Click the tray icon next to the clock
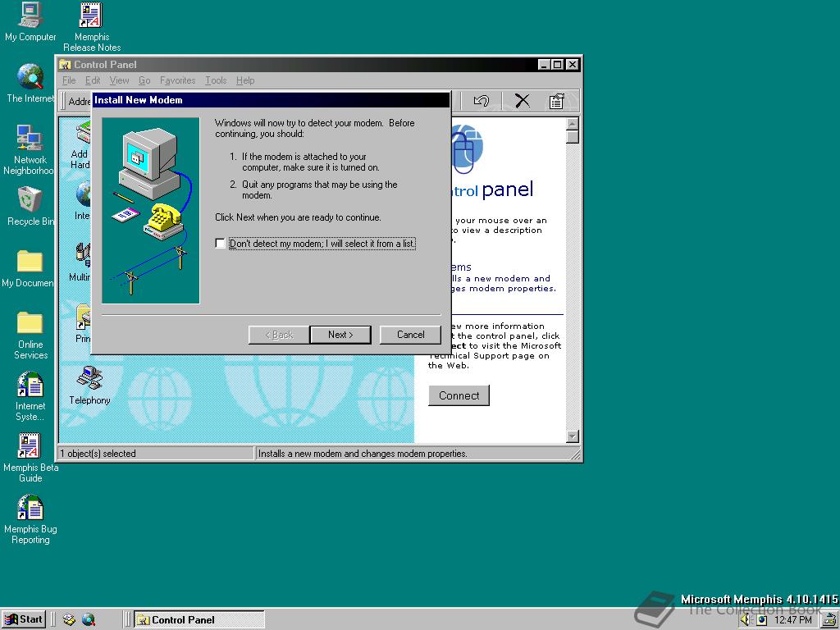The image size is (840, 630). [x=762, y=620]
